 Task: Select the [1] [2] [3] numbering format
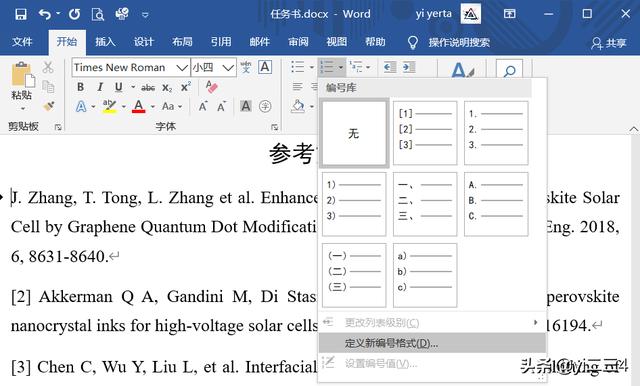coord(425,133)
